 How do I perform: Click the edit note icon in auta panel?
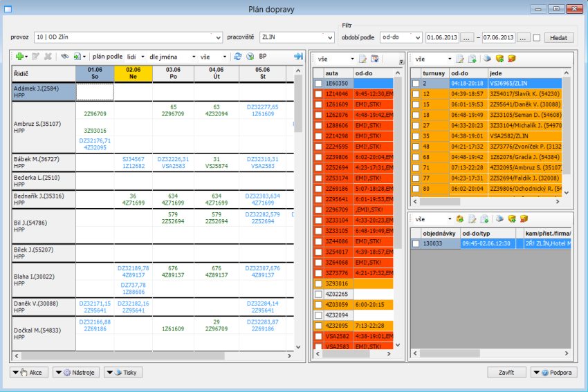point(362,59)
